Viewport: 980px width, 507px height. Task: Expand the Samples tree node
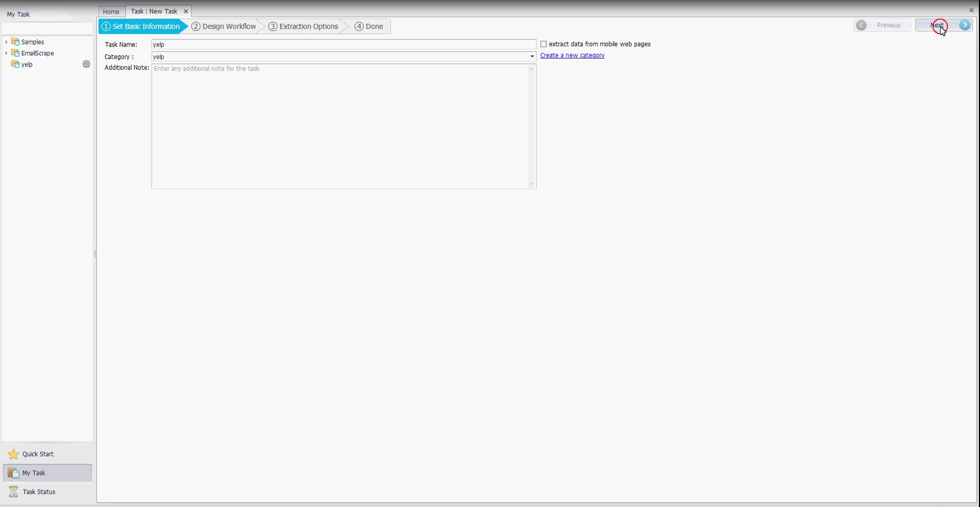click(x=7, y=42)
